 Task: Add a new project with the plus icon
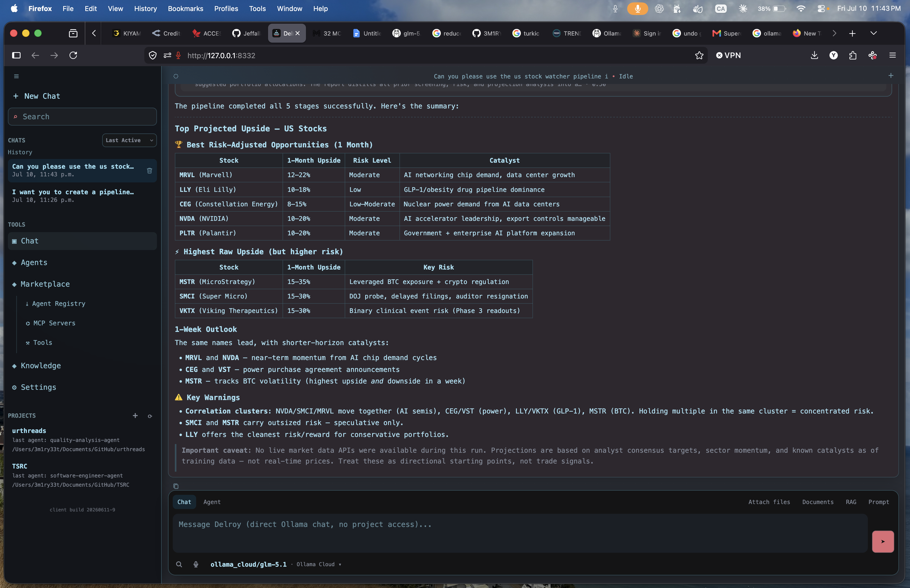135,415
